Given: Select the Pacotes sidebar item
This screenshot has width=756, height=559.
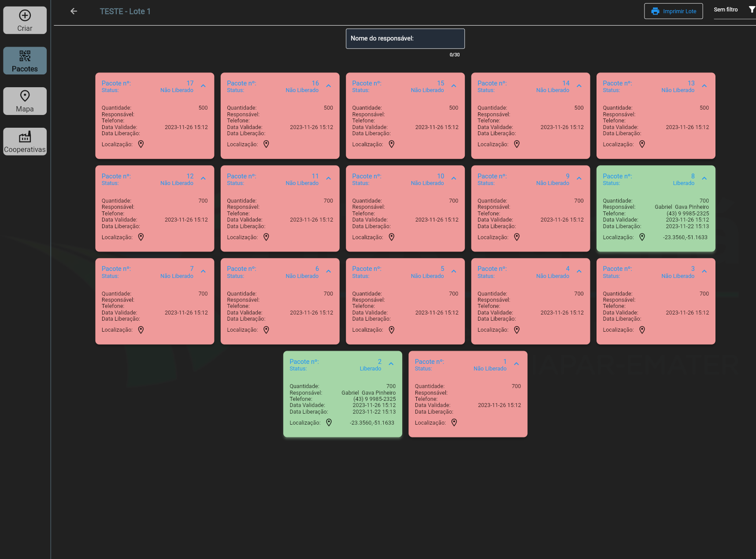Looking at the screenshot, I should [x=25, y=61].
